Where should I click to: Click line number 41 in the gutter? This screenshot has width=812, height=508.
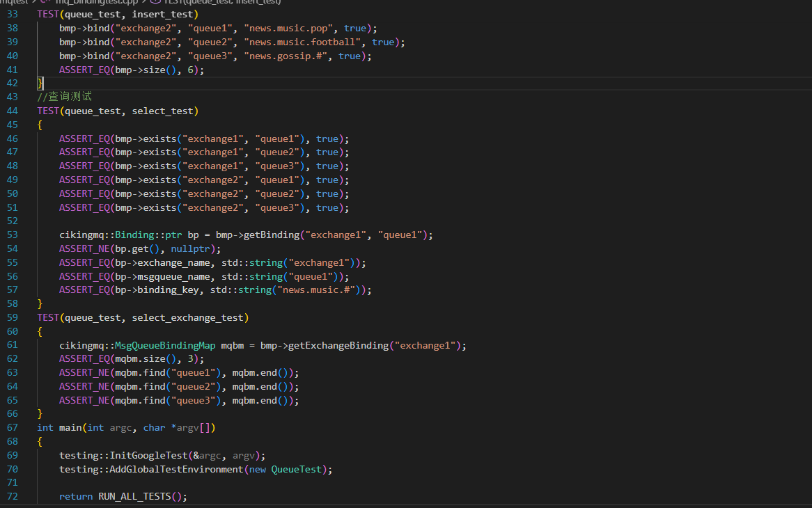[x=13, y=70]
